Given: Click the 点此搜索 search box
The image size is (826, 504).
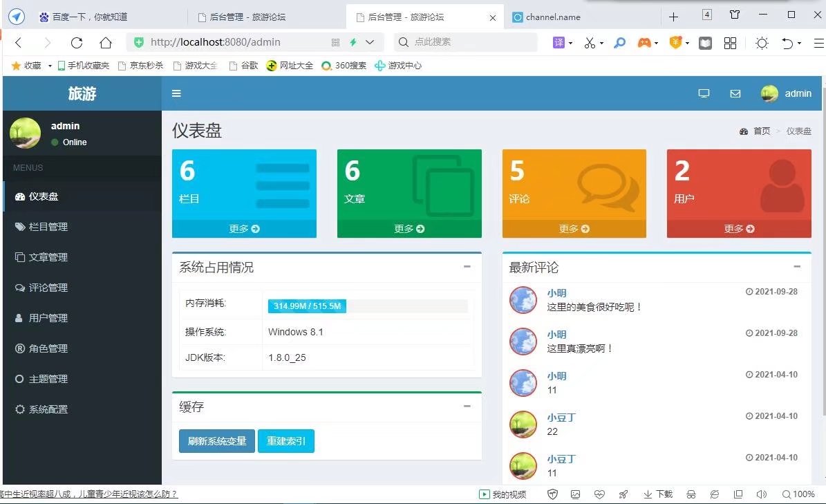Looking at the screenshot, I should tap(466, 42).
